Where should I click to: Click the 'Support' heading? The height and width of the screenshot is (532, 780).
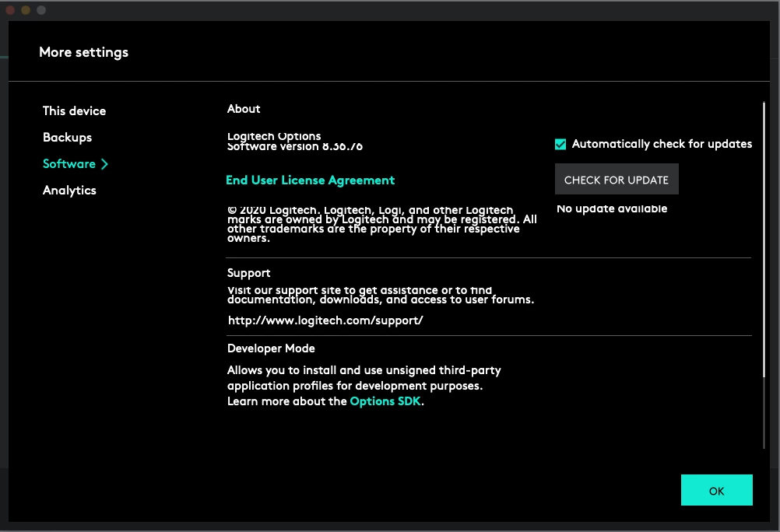pos(249,273)
